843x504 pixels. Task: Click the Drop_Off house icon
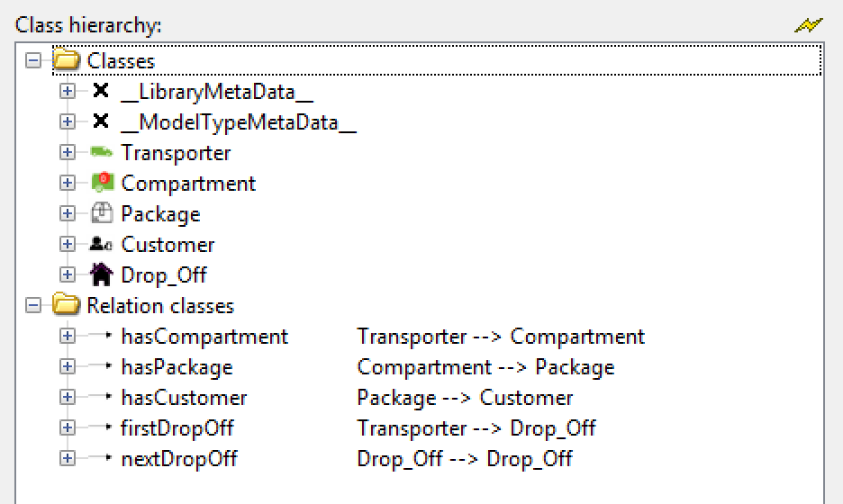tap(101, 274)
